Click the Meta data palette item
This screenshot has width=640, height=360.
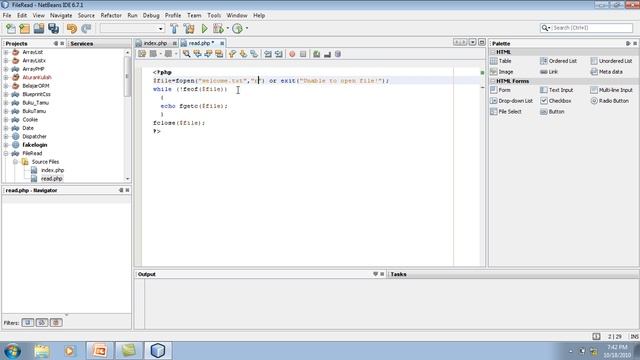click(x=607, y=72)
